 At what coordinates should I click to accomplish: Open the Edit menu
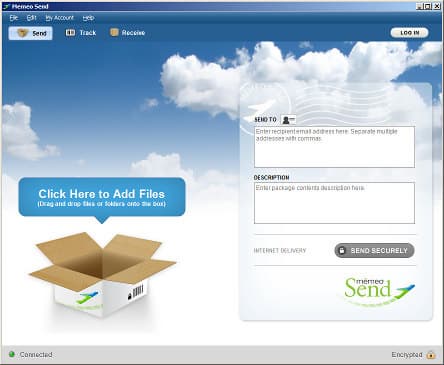[x=31, y=18]
